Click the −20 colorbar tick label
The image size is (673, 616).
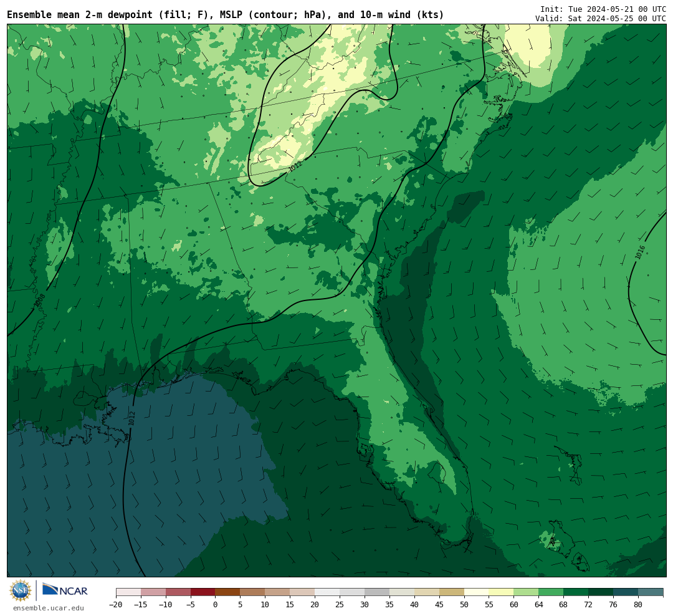(116, 604)
